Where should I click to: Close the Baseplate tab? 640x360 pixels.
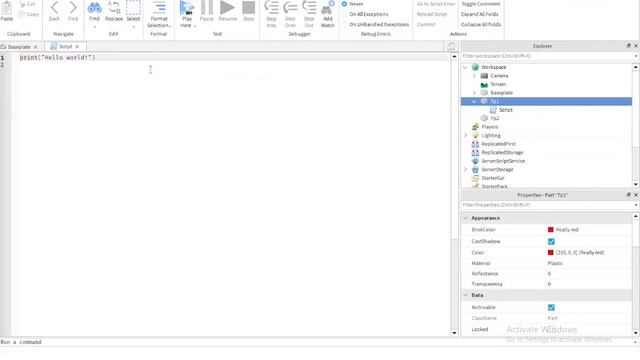(36, 47)
